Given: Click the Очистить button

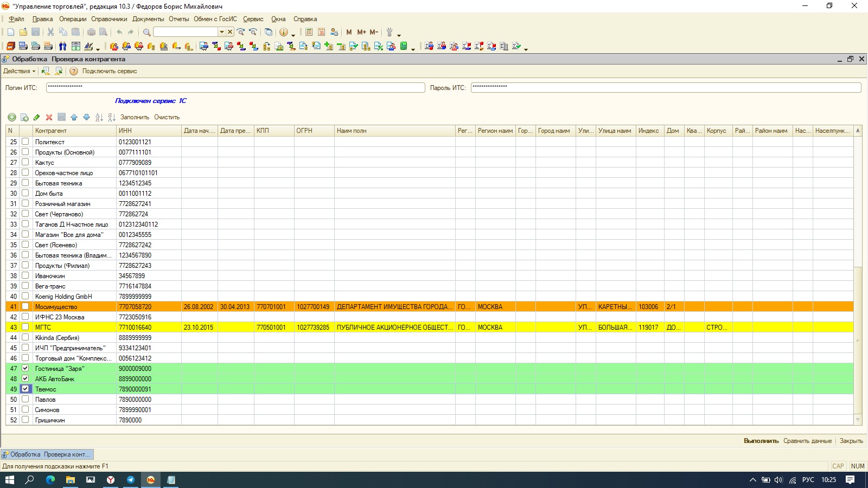Looking at the screenshot, I should tap(167, 117).
